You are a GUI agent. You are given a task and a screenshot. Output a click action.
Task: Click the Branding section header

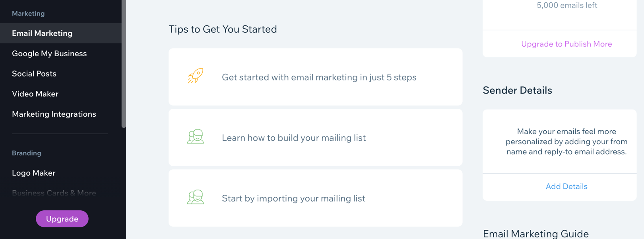pyautogui.click(x=27, y=153)
